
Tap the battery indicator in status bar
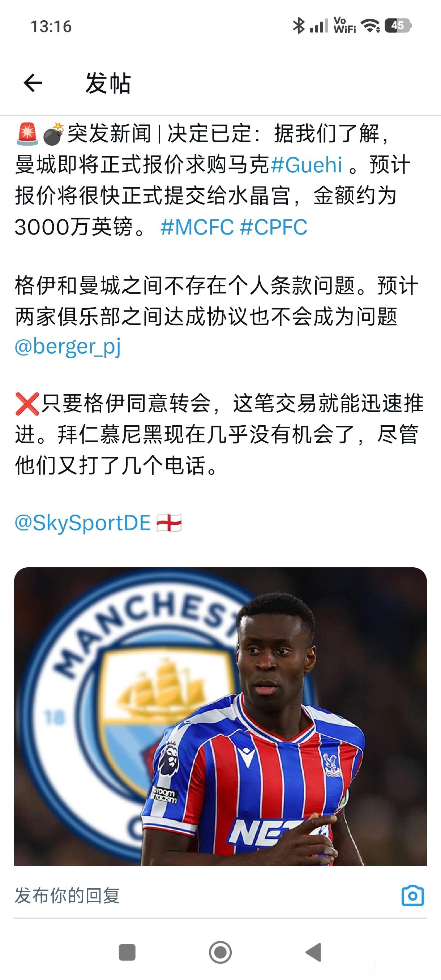[398, 26]
